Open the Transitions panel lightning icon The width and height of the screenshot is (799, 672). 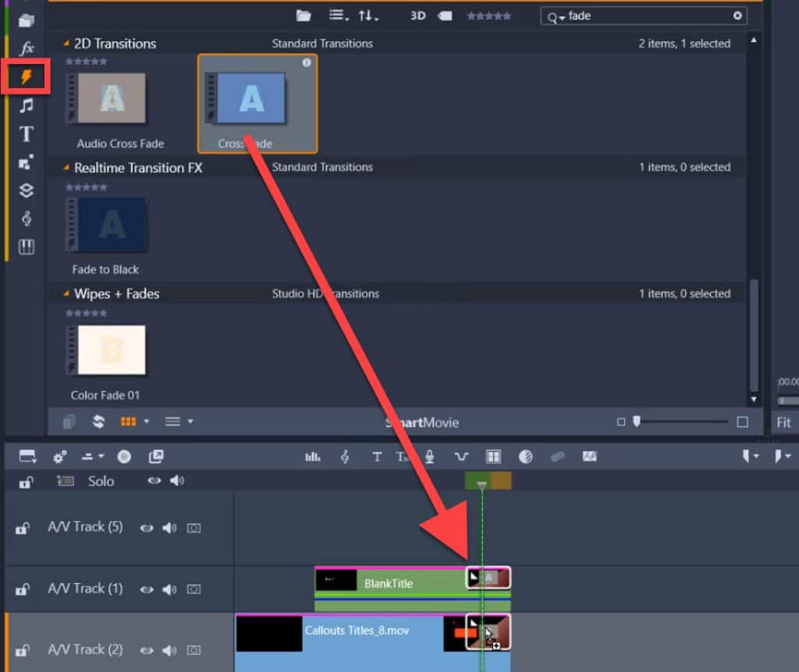[x=26, y=77]
